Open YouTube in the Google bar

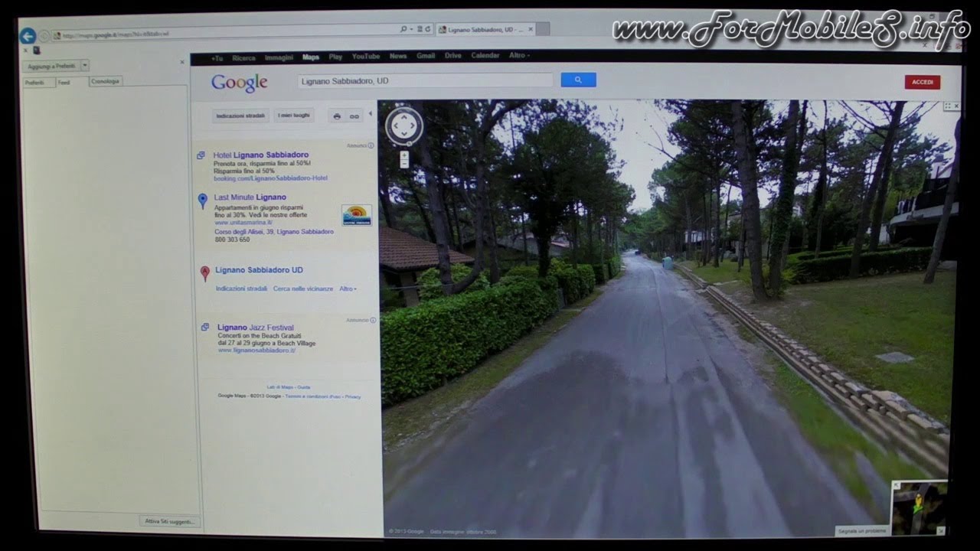coord(366,57)
